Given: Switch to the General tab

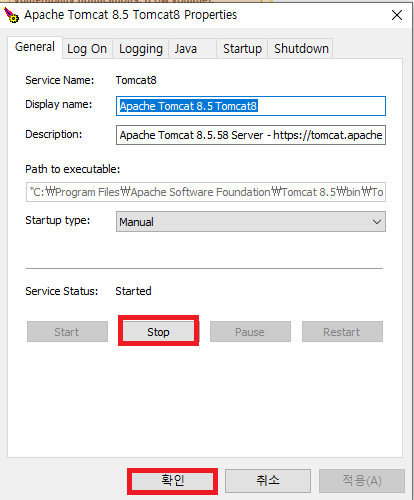Looking at the screenshot, I should pos(35,47).
